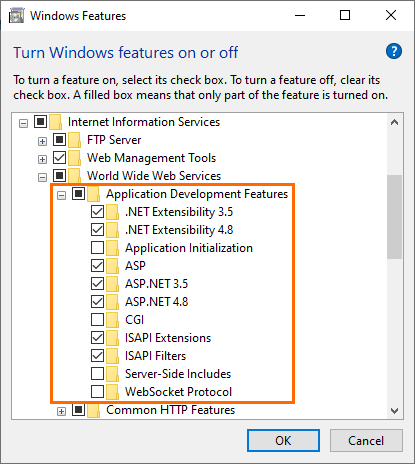Expand the FTP Server tree node
Screen dimensions: 415x464
[42, 141]
